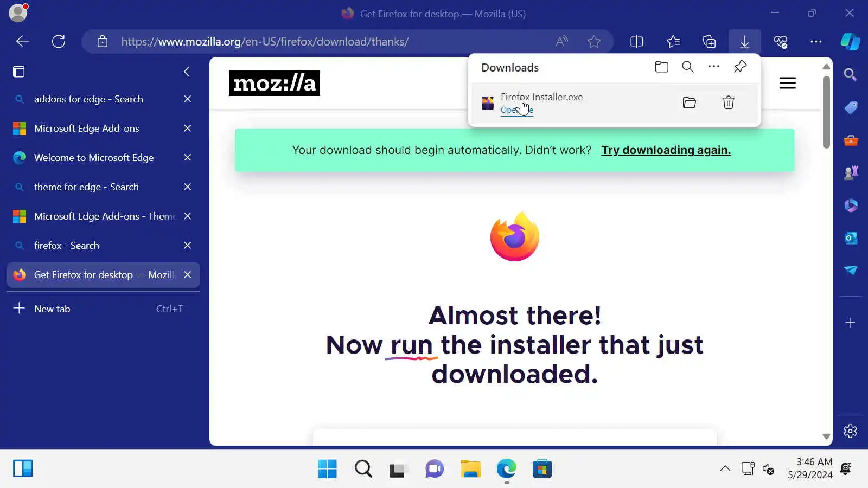Click the scrollbar down arrow
This screenshot has height=488, width=868.
[x=826, y=436]
